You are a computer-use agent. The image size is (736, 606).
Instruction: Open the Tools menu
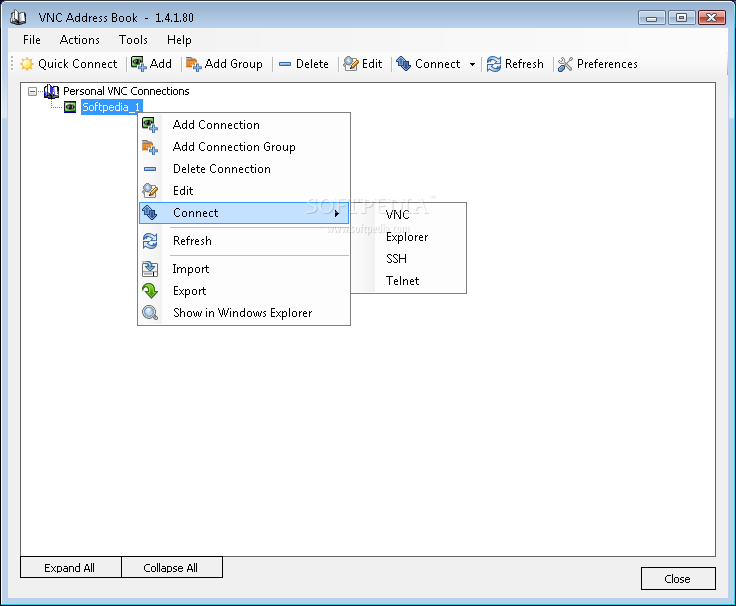coord(133,40)
